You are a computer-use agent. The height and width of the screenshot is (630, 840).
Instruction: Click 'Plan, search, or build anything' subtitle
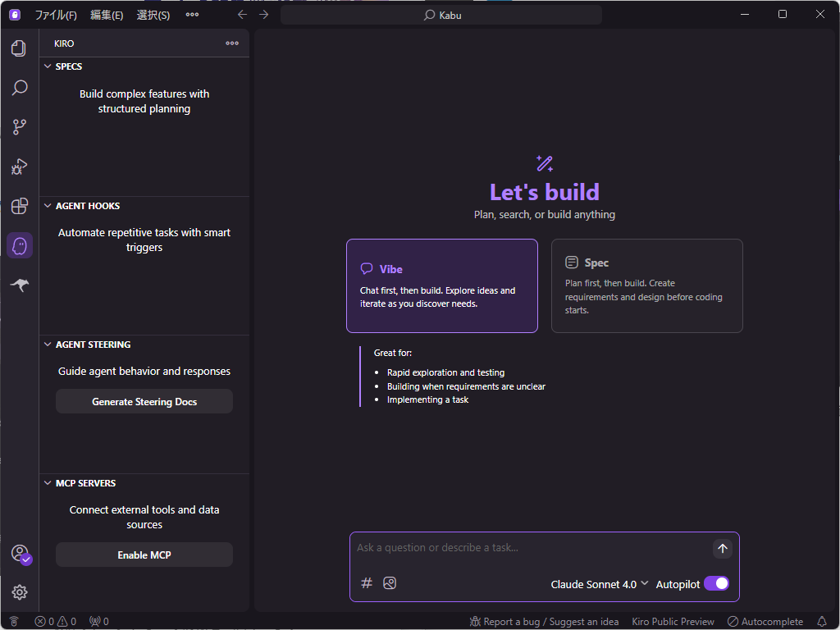(545, 214)
